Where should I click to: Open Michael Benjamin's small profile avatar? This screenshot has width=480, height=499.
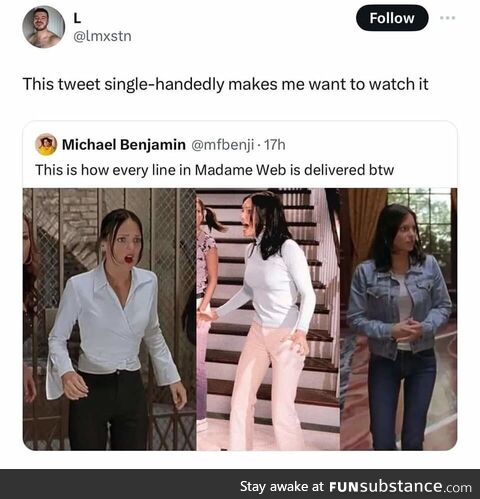[x=46, y=144]
